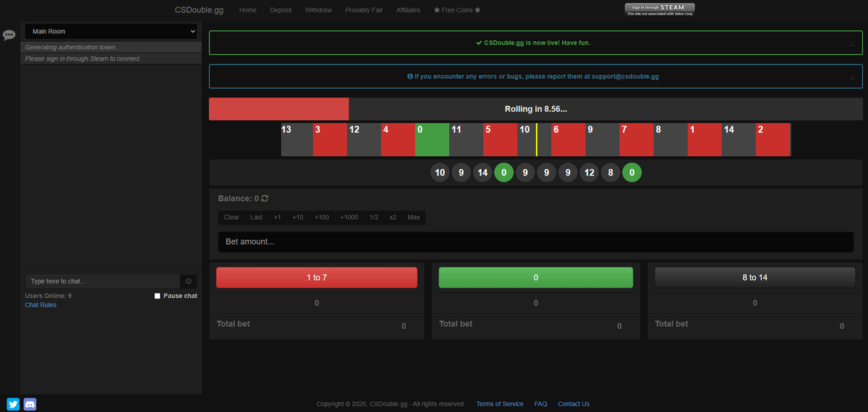Click the 10 history ball

tap(440, 173)
